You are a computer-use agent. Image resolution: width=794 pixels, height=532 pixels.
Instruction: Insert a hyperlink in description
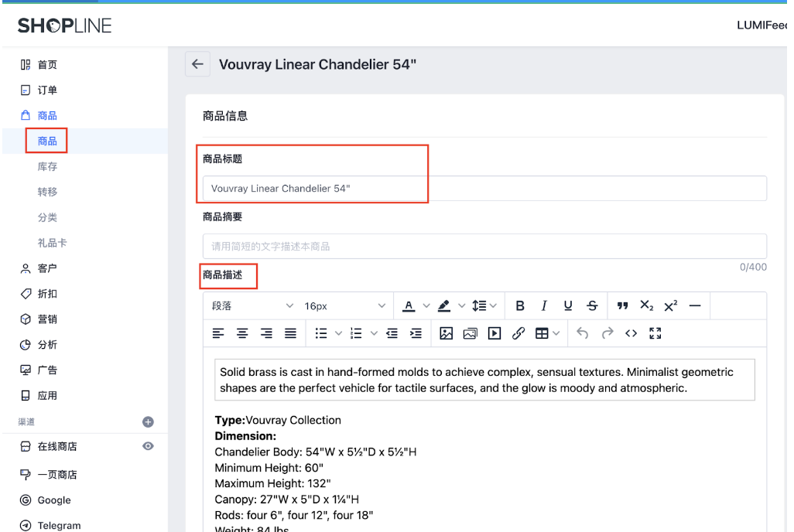(x=518, y=333)
